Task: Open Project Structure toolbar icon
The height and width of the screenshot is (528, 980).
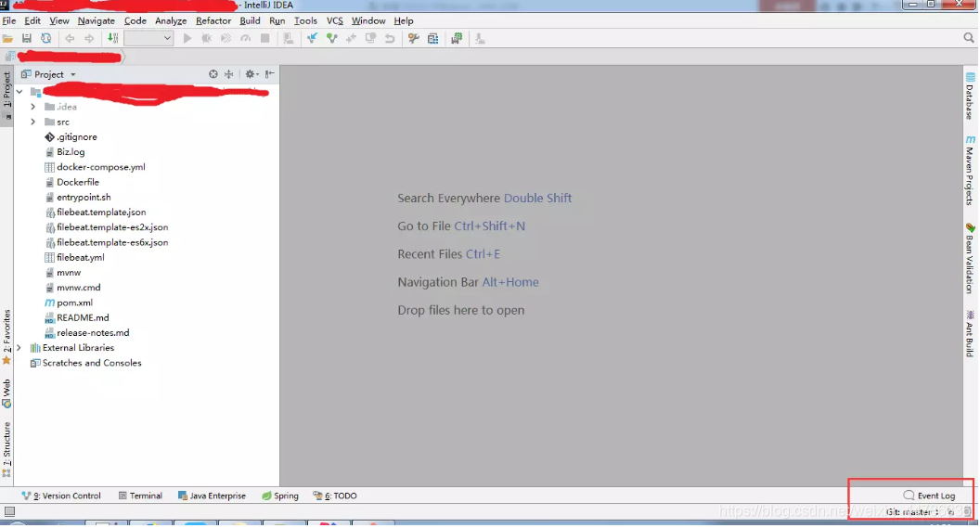Action: (433, 39)
